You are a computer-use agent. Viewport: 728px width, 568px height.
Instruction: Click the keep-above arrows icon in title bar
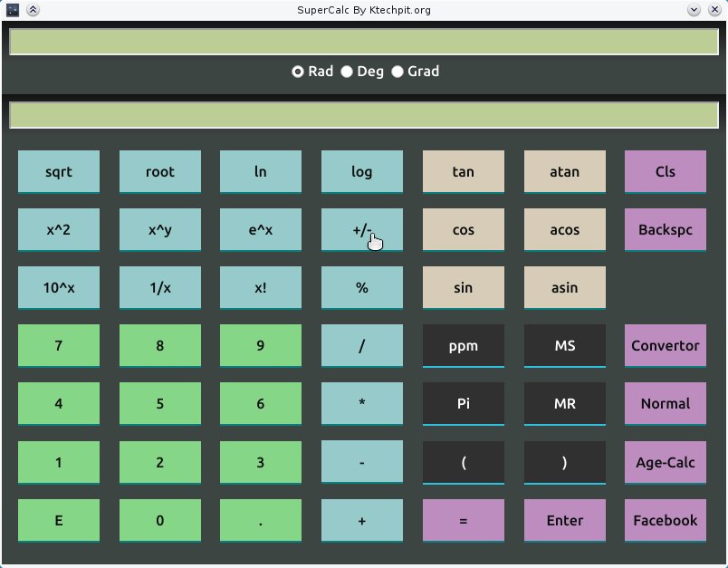coord(33,10)
